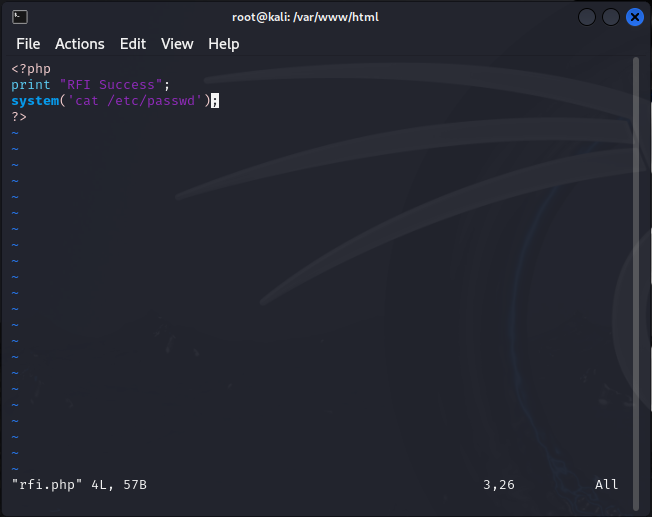Click the 'cat /etc/passwd' string

(x=135, y=101)
